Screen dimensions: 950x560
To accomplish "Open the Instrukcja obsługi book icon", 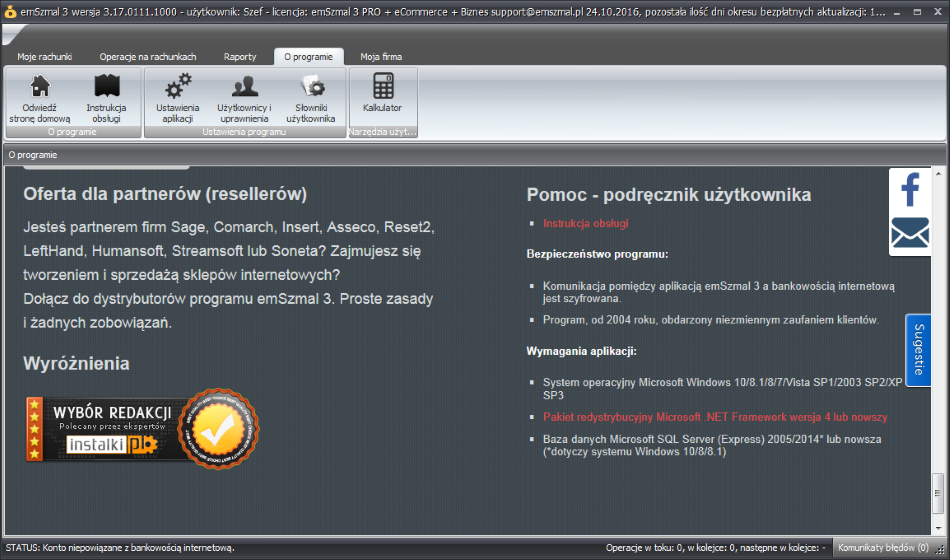I will click(107, 98).
